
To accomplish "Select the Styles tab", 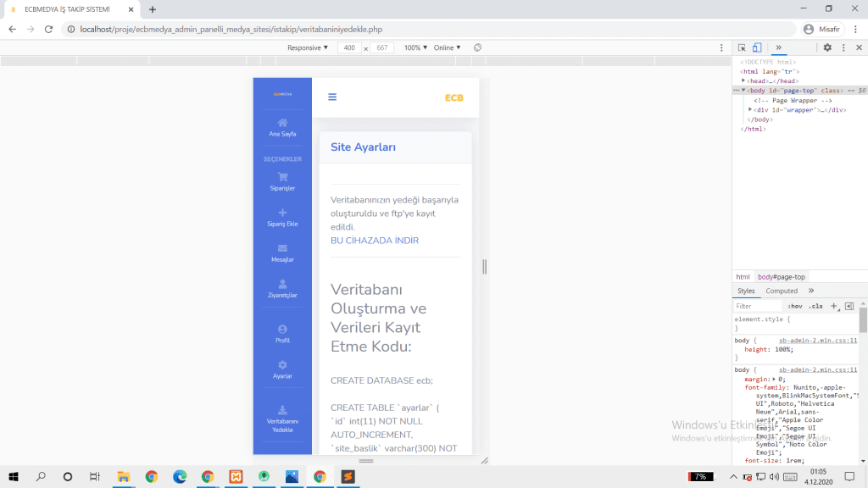I will pos(746,291).
